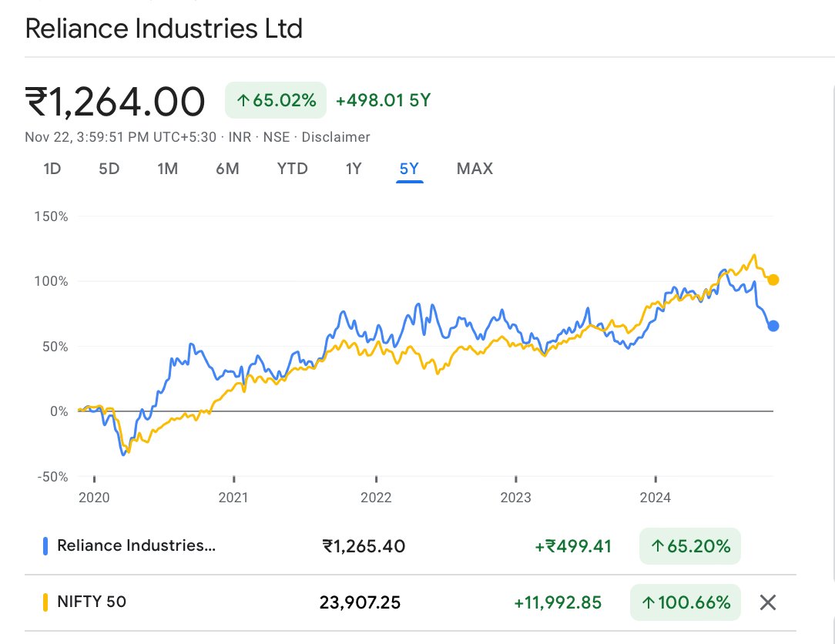This screenshot has width=835, height=644.
Task: Click the 100% y-axis label
Action: click(51, 281)
